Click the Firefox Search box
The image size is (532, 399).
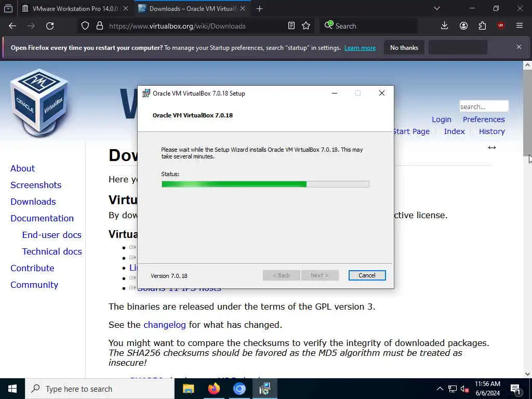click(368, 26)
